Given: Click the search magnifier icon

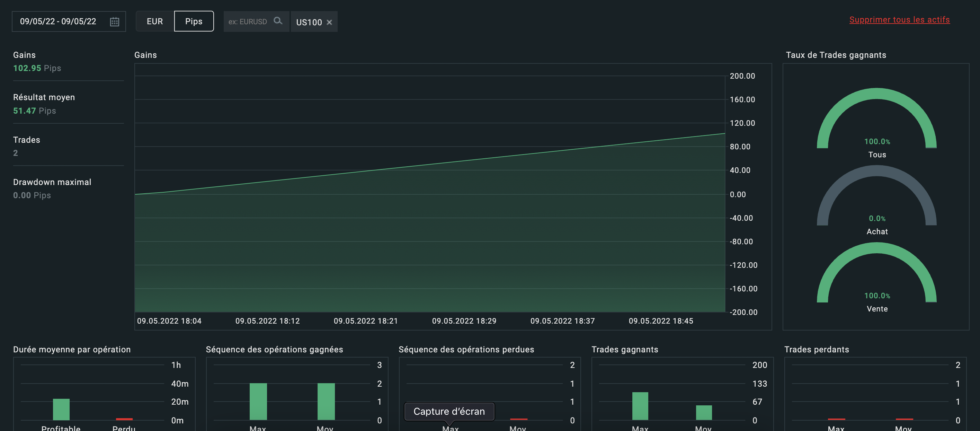Looking at the screenshot, I should (278, 21).
